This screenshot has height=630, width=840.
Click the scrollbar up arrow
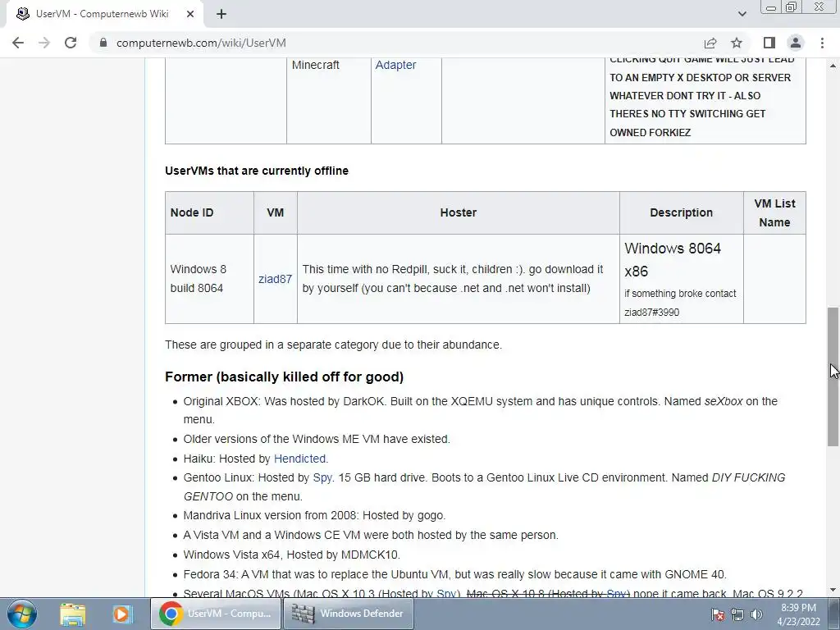pyautogui.click(x=833, y=66)
